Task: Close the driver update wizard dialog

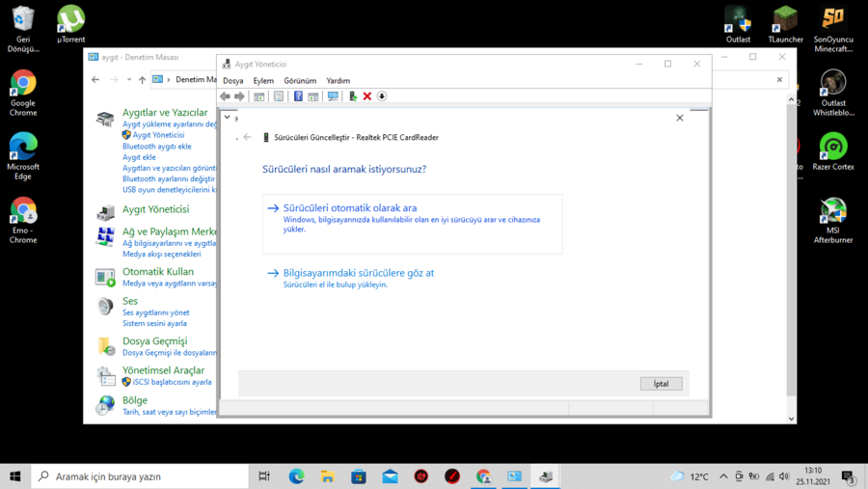Action: click(680, 118)
